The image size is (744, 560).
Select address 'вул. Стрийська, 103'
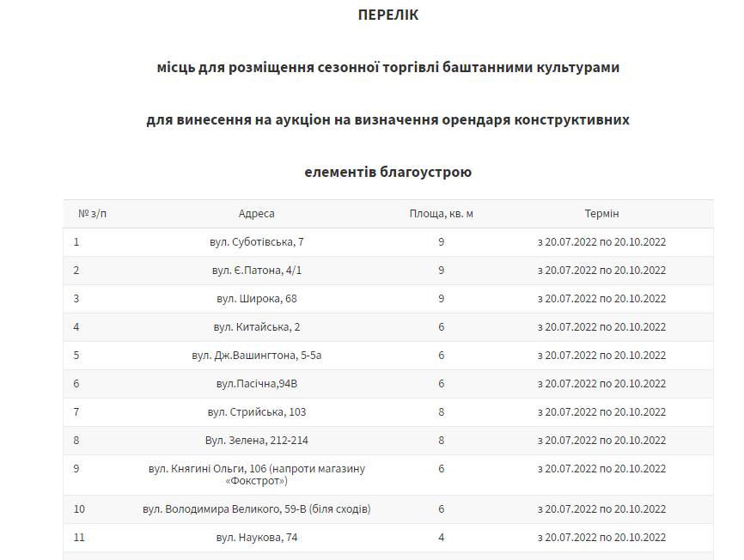[x=257, y=412]
